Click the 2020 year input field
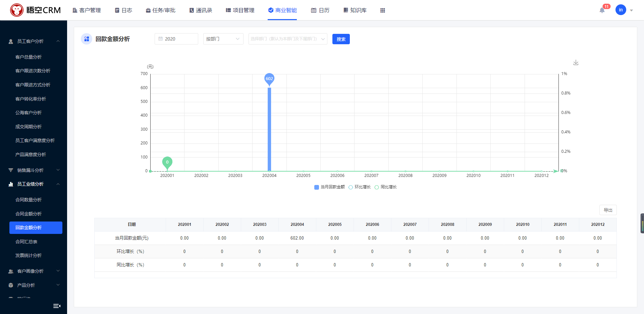The image size is (644, 314). 176,39
